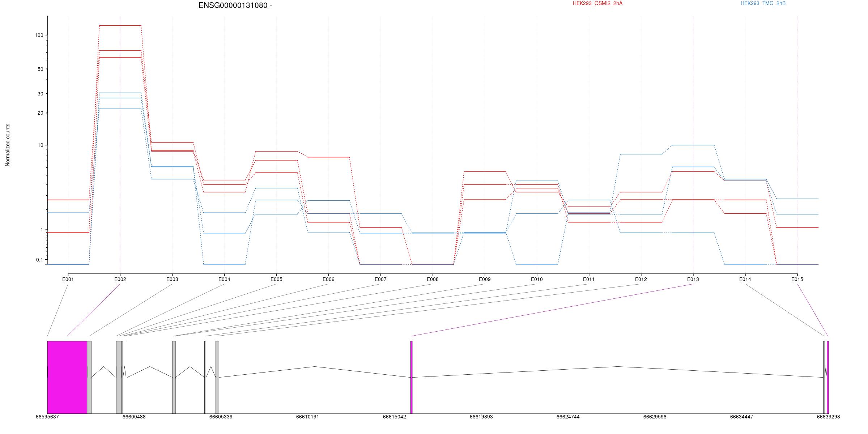This screenshot has height=434, width=868.
Task: Click the E012 exon label
Action: point(641,279)
